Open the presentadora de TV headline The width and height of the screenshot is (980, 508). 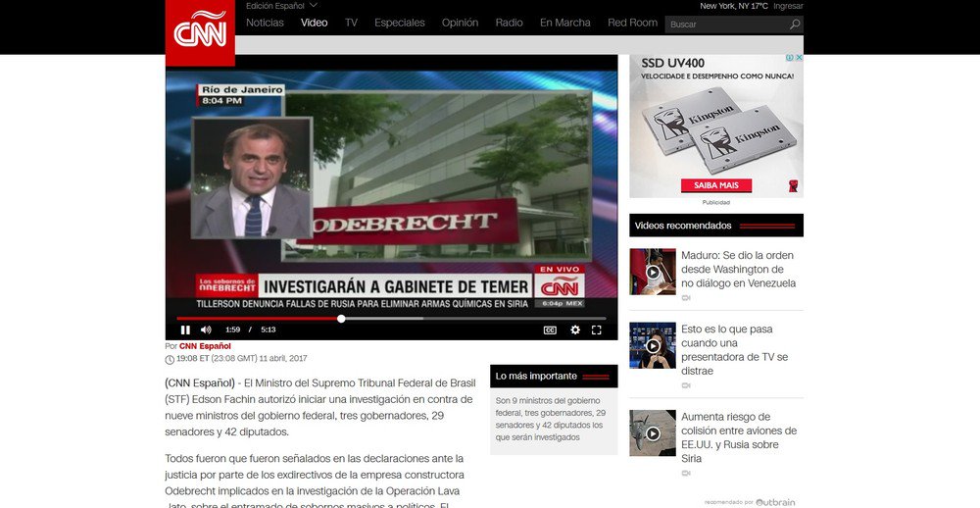coord(734,350)
